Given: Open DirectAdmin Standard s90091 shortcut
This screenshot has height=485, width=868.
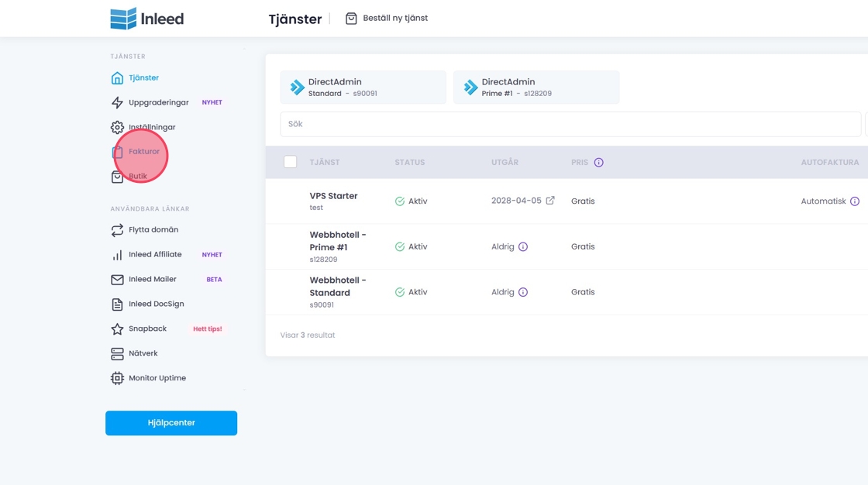Looking at the screenshot, I should point(363,88).
